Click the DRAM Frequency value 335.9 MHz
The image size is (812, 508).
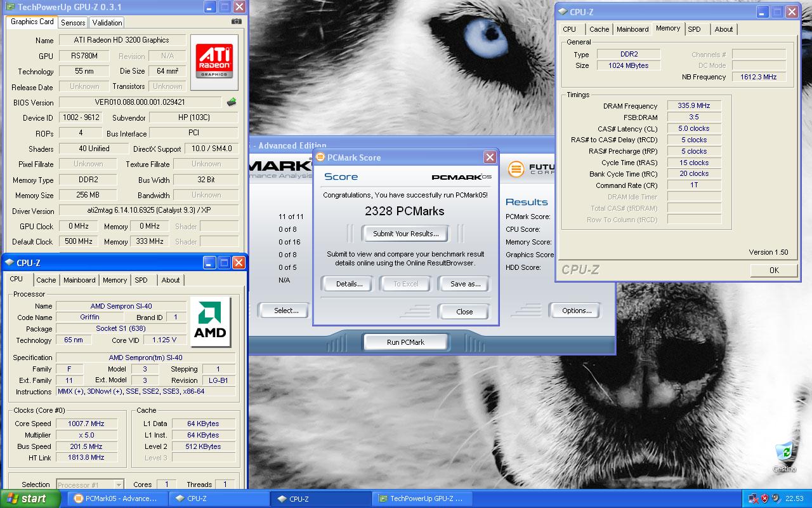click(x=694, y=106)
